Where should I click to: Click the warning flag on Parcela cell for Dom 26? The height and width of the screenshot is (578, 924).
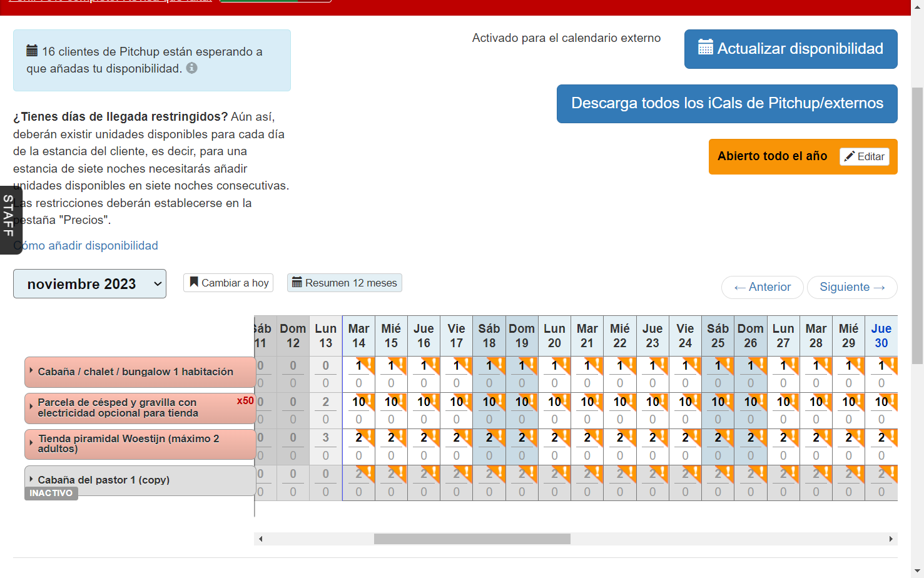[x=759, y=400]
